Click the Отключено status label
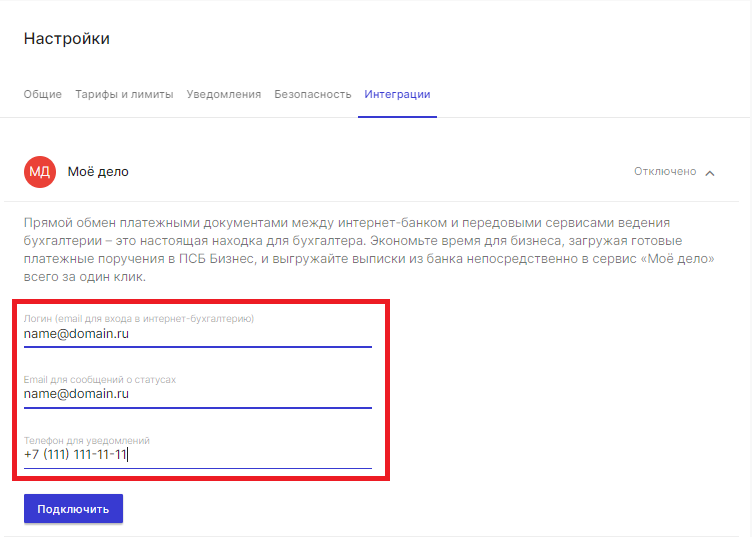Image resolution: width=752 pixels, height=537 pixels. coord(665,171)
